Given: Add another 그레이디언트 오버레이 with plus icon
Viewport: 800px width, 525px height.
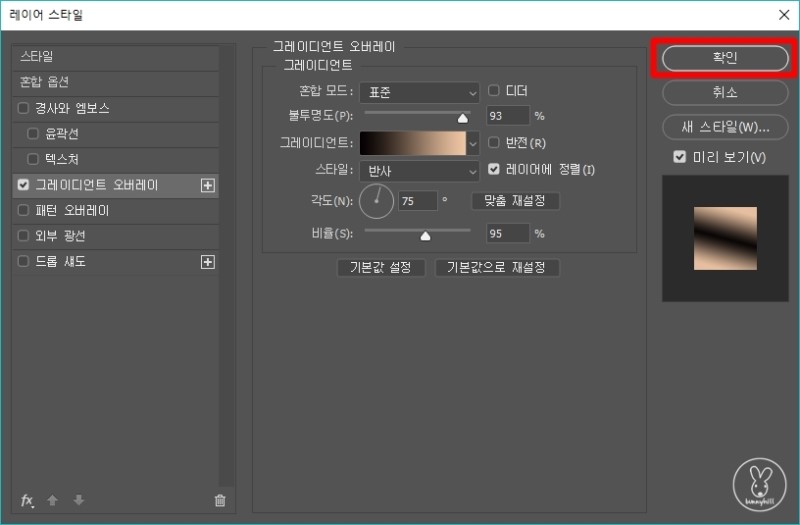Looking at the screenshot, I should (x=208, y=185).
